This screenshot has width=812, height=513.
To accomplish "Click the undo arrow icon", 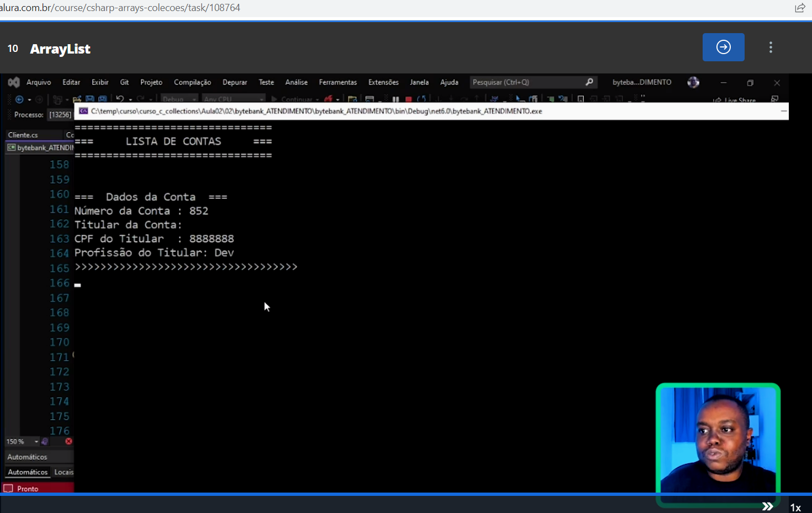I will pyautogui.click(x=120, y=99).
